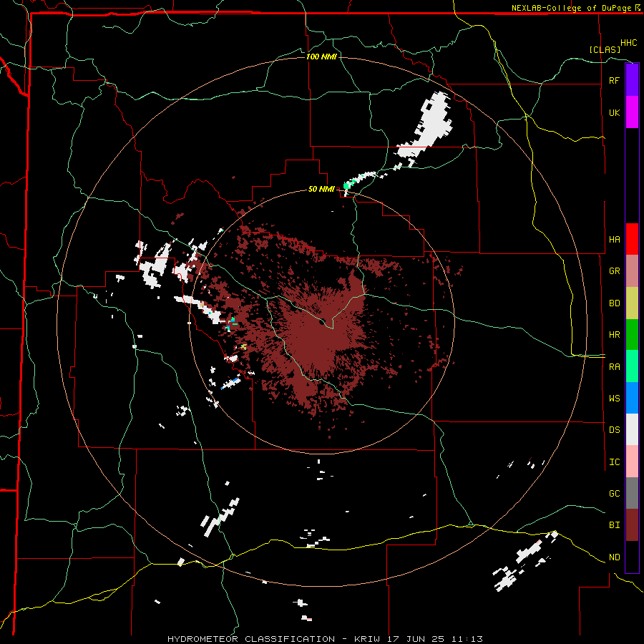Image resolution: width=644 pixels, height=644 pixels.
Task: Click the BI legend label
Action: [614, 525]
